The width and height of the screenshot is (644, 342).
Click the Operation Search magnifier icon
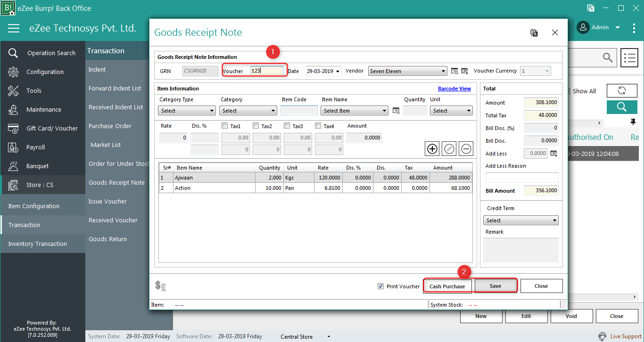coord(13,53)
